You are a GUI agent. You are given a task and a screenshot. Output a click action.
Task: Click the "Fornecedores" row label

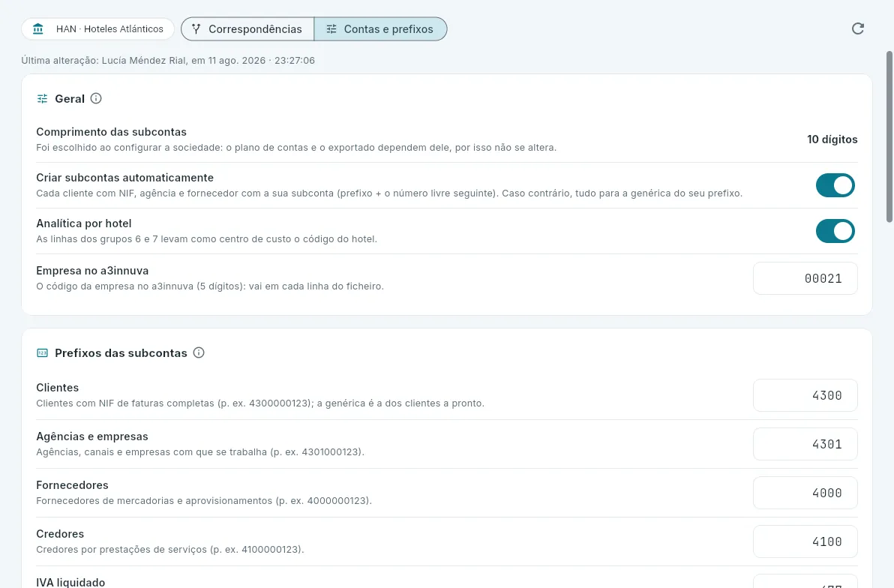(x=73, y=484)
